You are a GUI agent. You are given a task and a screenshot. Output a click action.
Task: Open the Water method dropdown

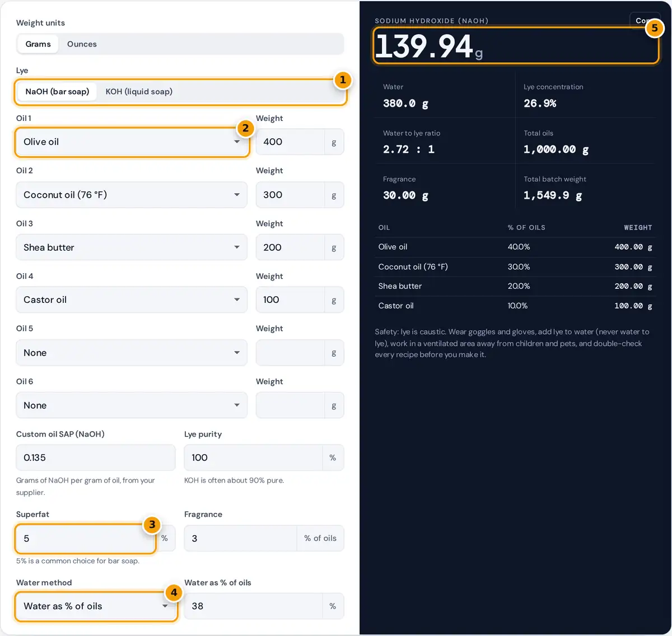(x=96, y=606)
